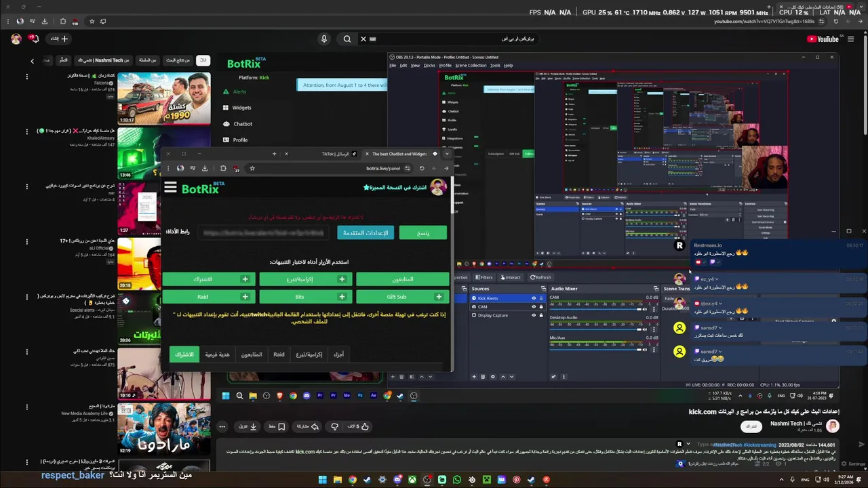This screenshot has height=488, width=868.
Task: Open the OBS Tools menu
Action: (495, 65)
